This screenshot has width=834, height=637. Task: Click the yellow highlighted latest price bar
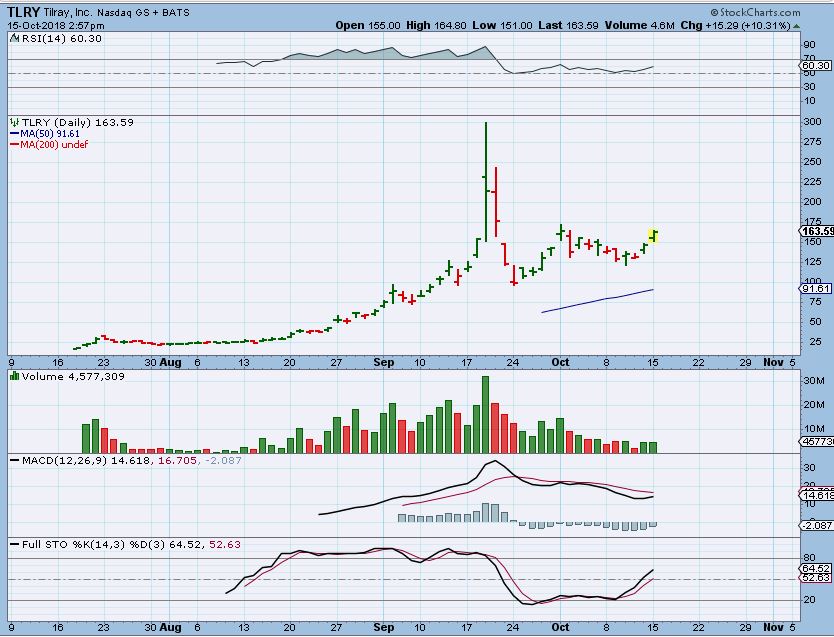pos(653,236)
